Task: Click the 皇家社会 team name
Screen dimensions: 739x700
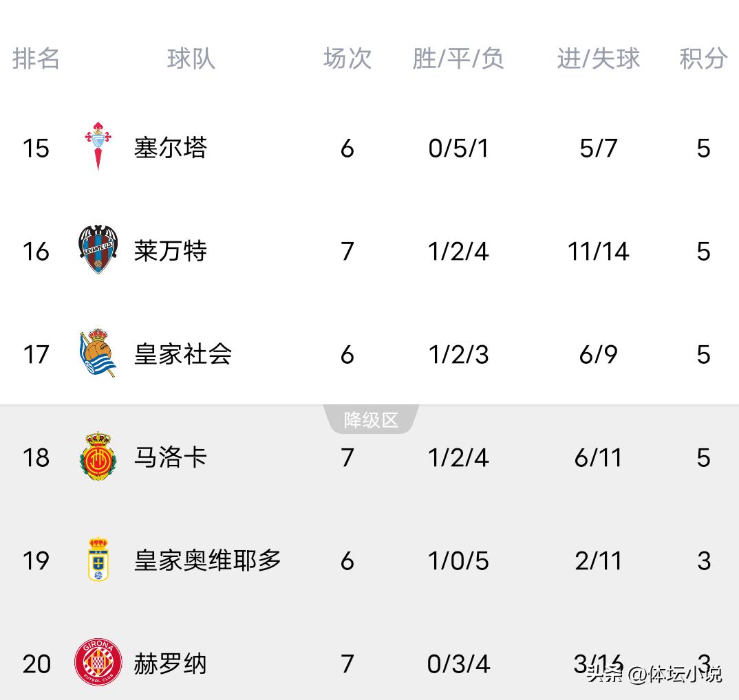Action: pyautogui.click(x=182, y=354)
